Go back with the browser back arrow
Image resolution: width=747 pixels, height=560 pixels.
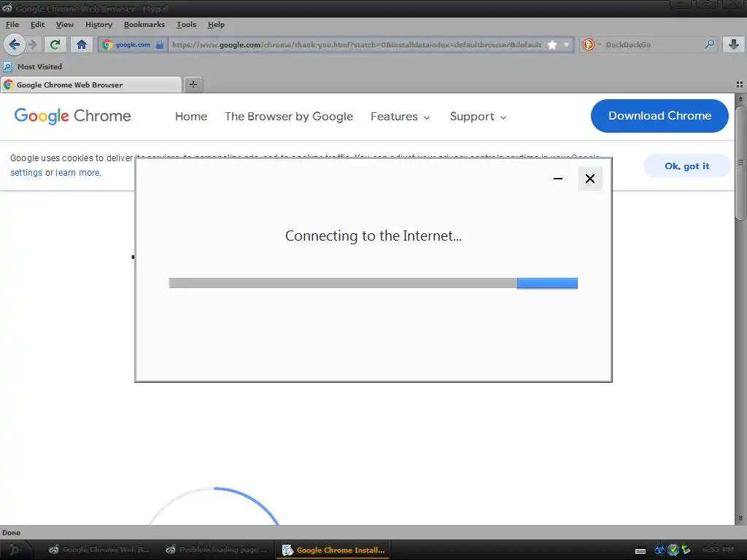[15, 44]
